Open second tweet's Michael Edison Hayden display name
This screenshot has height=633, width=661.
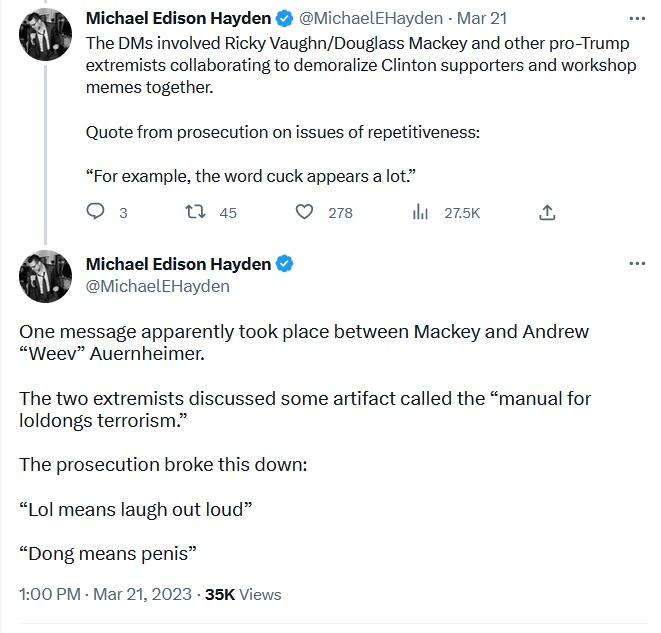click(x=178, y=264)
